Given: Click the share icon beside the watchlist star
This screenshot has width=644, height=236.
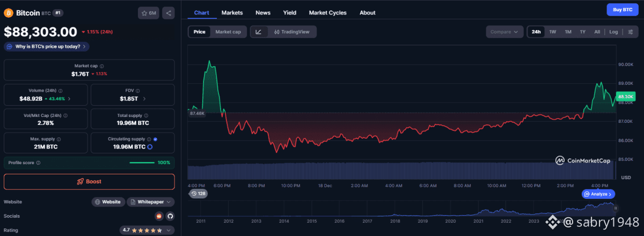Looking at the screenshot, I should tap(168, 13).
